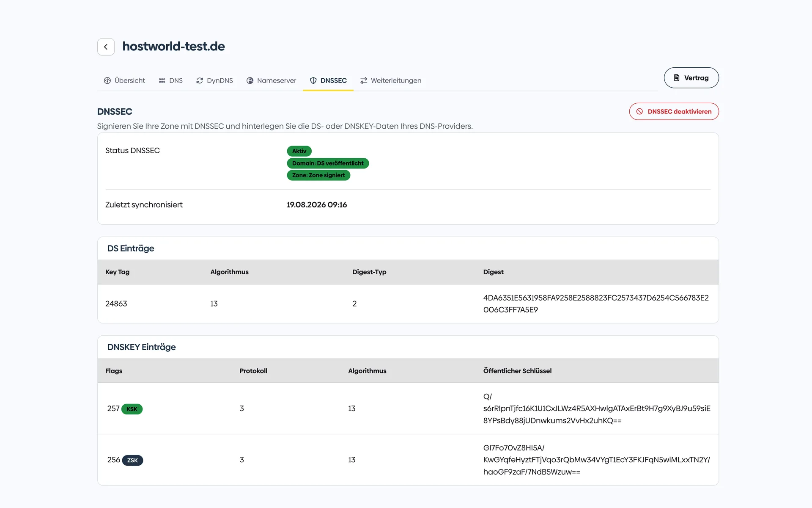Click the KSK badge
The height and width of the screenshot is (508, 812).
132,409
